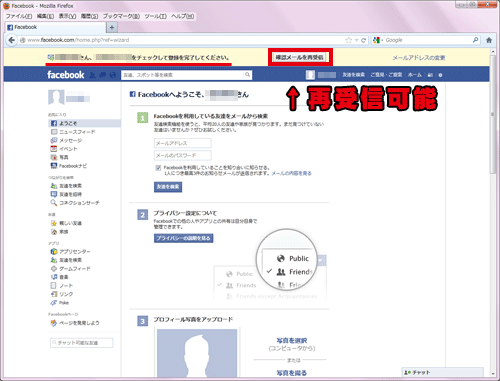Open the チャット bar at the bottom right
The height and width of the screenshot is (381, 500).
pyautogui.click(x=443, y=372)
